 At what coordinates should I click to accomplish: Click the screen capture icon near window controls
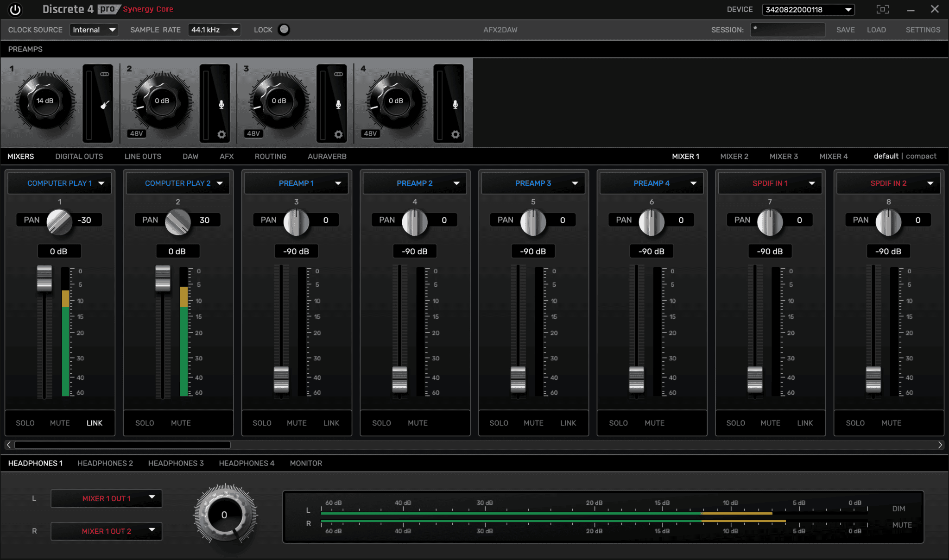coord(883,9)
